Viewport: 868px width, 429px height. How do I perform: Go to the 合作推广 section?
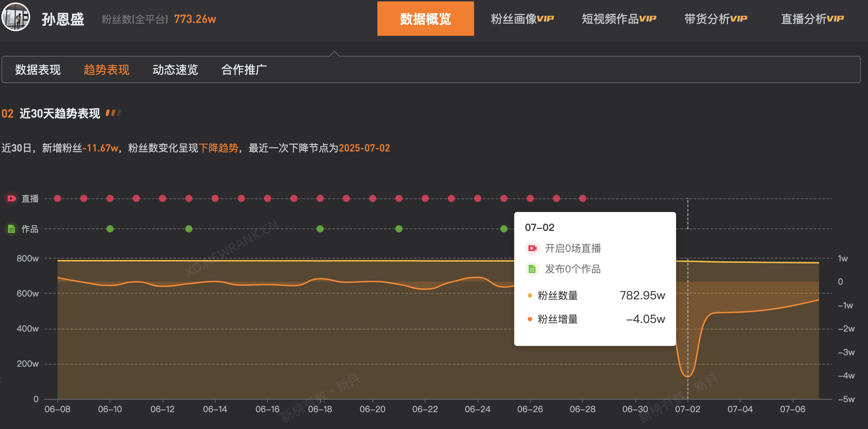tap(244, 69)
